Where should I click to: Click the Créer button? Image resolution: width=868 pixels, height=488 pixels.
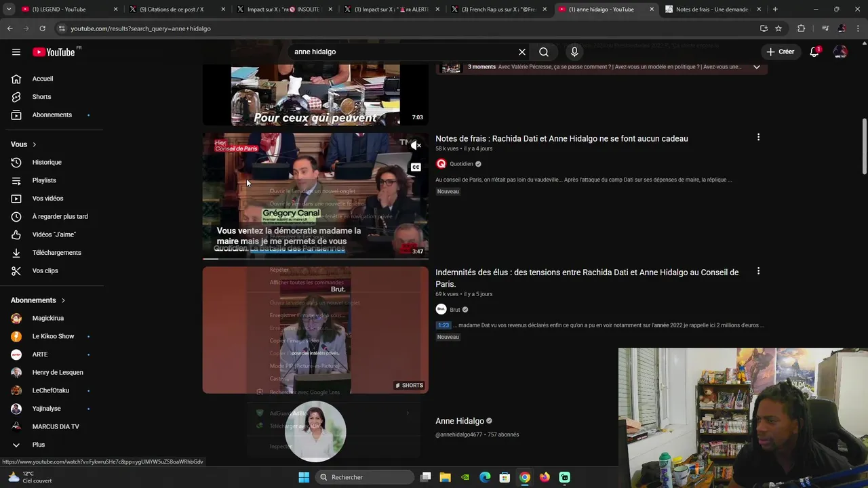[780, 52]
